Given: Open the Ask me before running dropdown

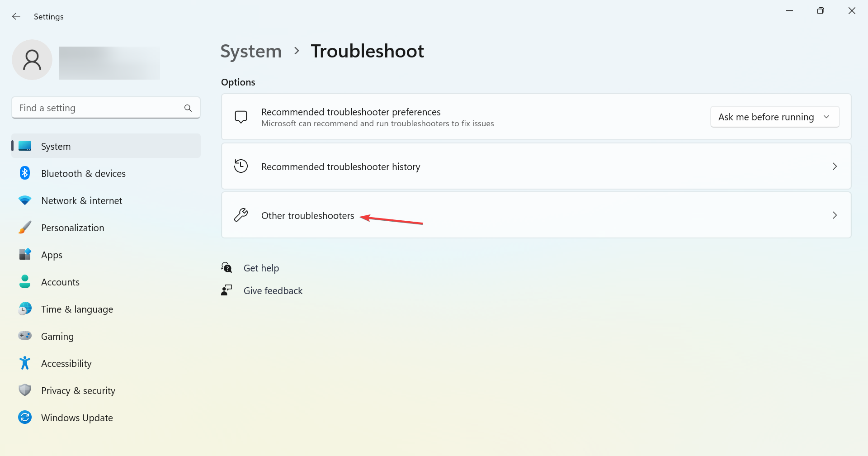Looking at the screenshot, I should [x=775, y=117].
